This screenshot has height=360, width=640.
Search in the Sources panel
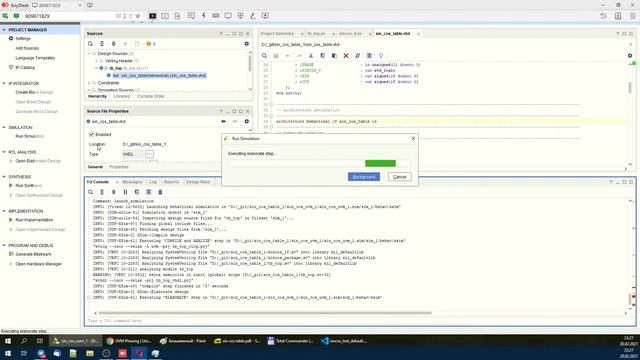[90, 44]
